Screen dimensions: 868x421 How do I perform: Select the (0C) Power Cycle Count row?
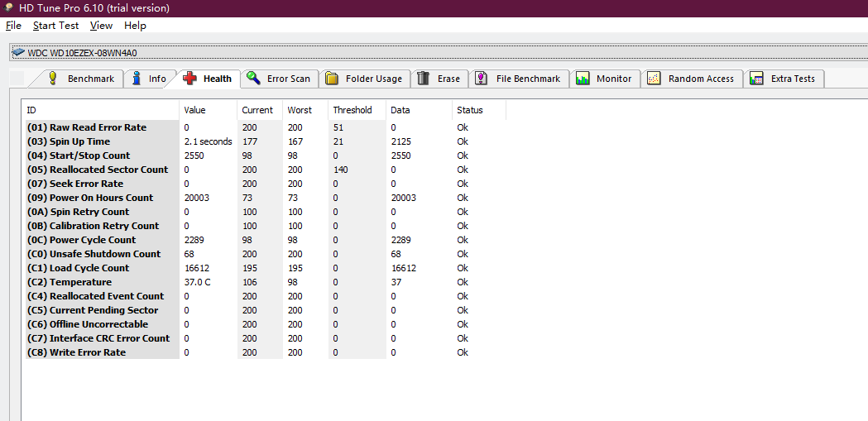pos(266,240)
